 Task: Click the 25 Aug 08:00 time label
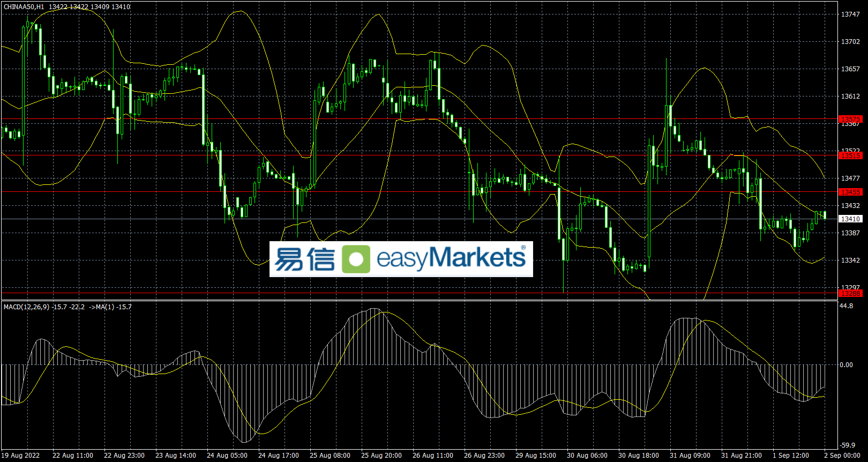pos(330,456)
